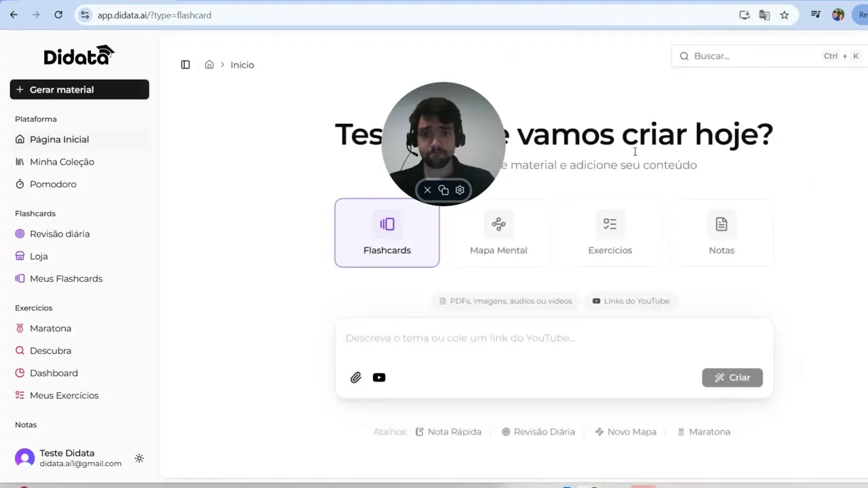868x488 pixels.
Task: Open webcam settings gear on the video bubble
Action: 460,190
